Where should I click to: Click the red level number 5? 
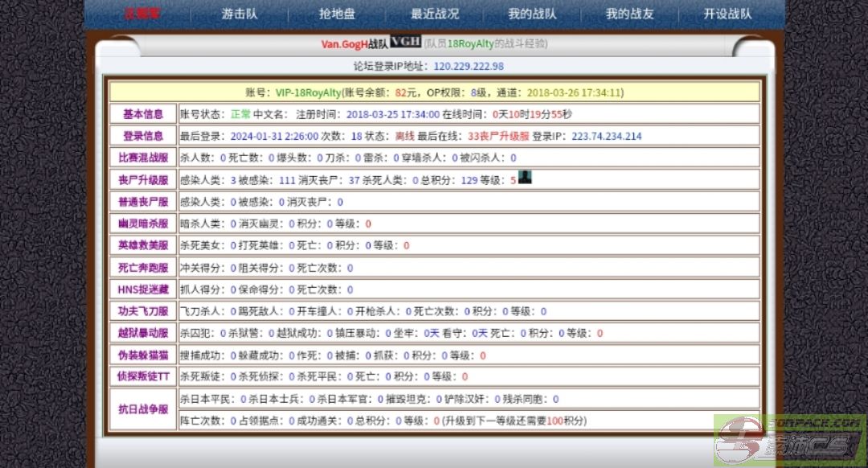513,180
